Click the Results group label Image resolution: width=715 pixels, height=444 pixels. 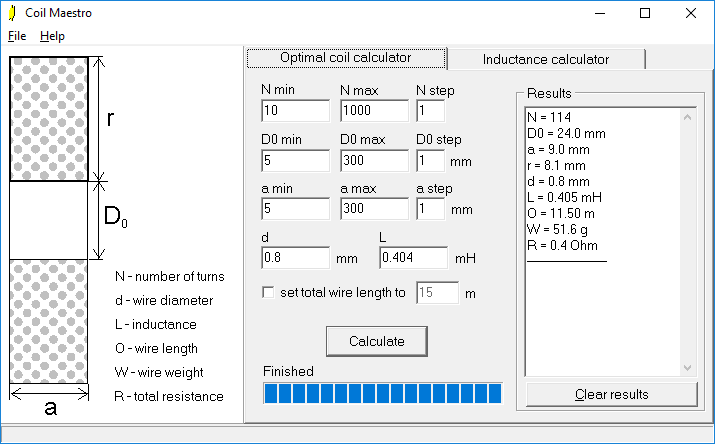pyautogui.click(x=549, y=93)
